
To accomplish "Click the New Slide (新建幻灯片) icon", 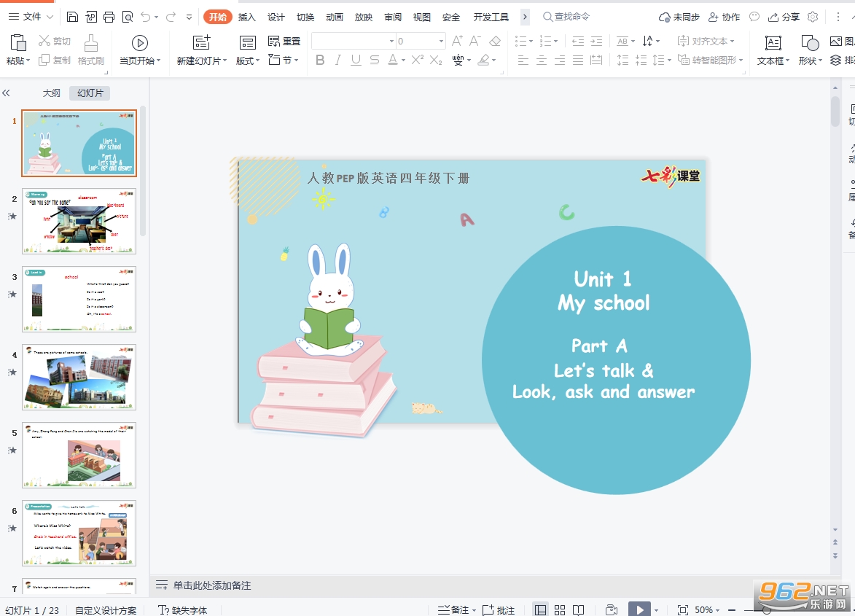I will pyautogui.click(x=201, y=42).
